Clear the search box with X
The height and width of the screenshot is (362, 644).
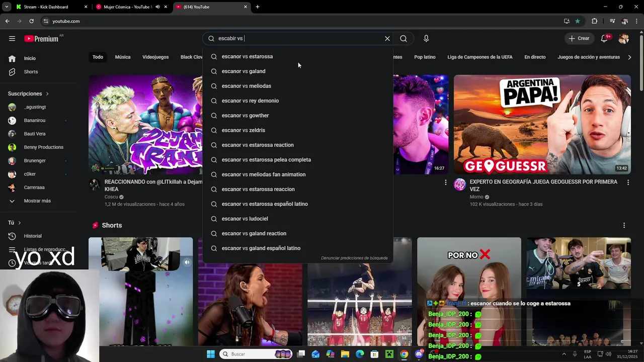387,38
